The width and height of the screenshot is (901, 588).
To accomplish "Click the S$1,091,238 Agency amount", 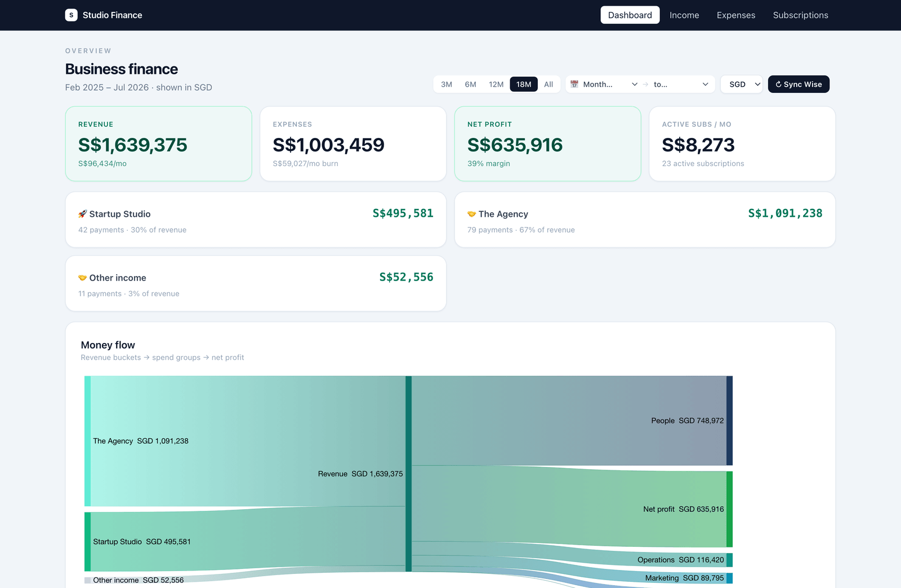I will click(785, 213).
